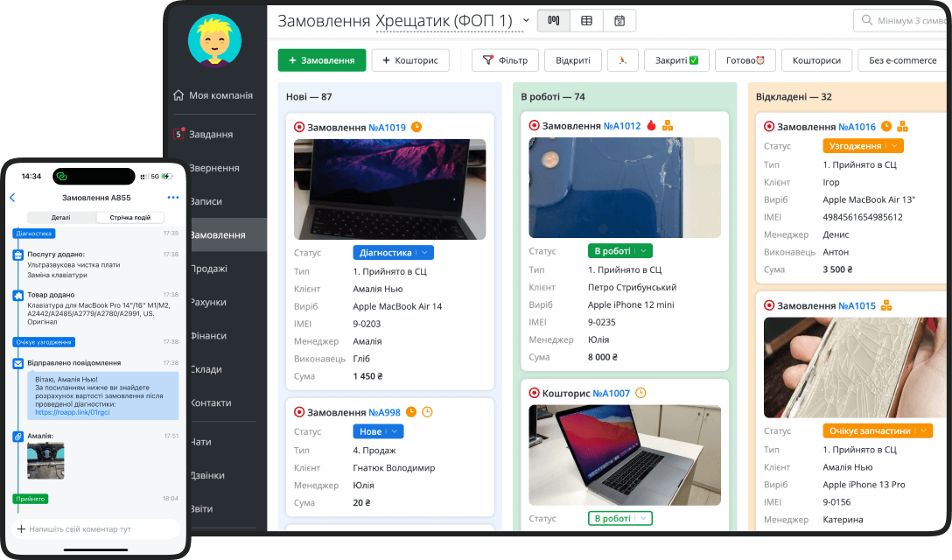Click the boxes icon on order №A1015
The width and height of the screenshot is (952, 560).
click(886, 305)
